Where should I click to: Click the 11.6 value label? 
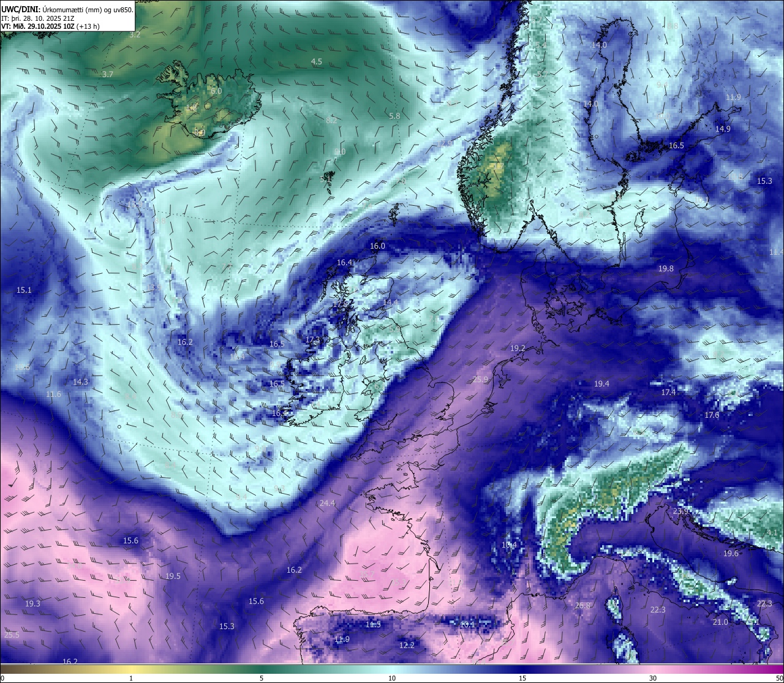(x=53, y=394)
